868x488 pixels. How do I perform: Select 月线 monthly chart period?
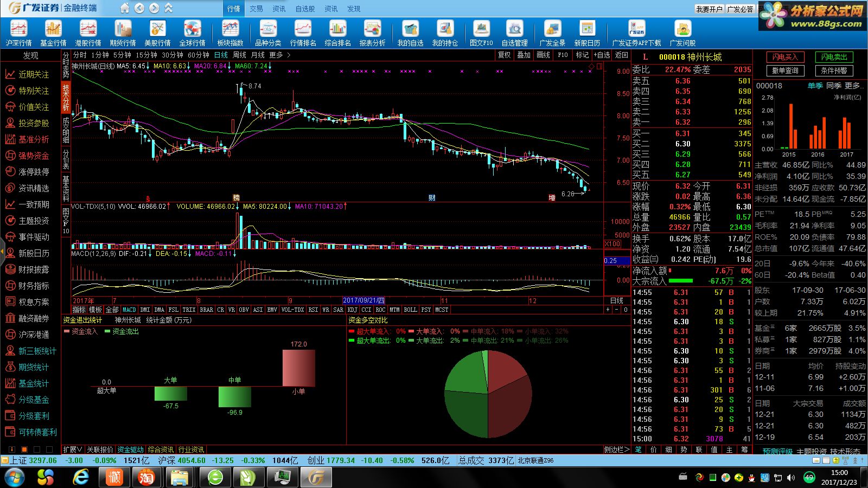click(x=258, y=55)
